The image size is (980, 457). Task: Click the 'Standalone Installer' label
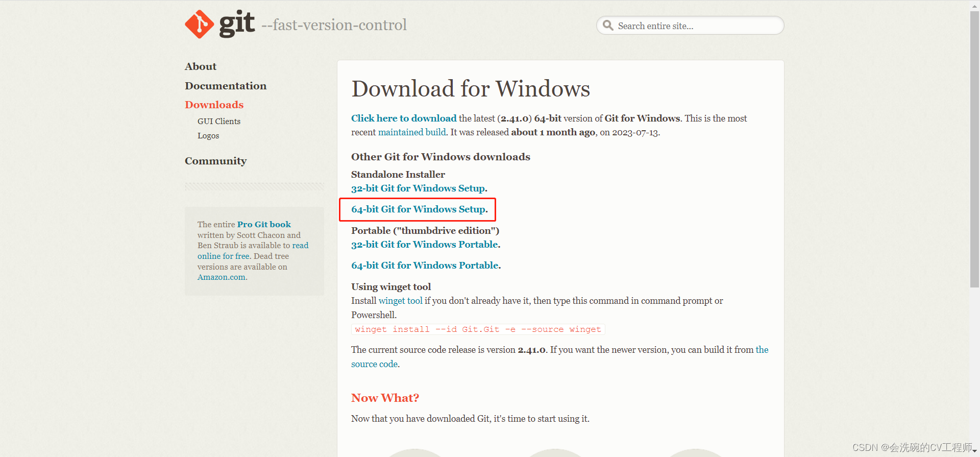[398, 175]
